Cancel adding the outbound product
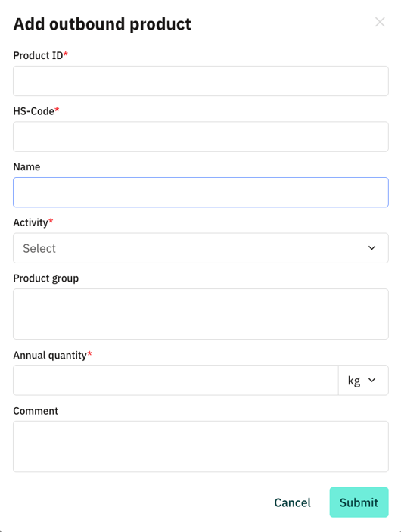 pyautogui.click(x=292, y=502)
